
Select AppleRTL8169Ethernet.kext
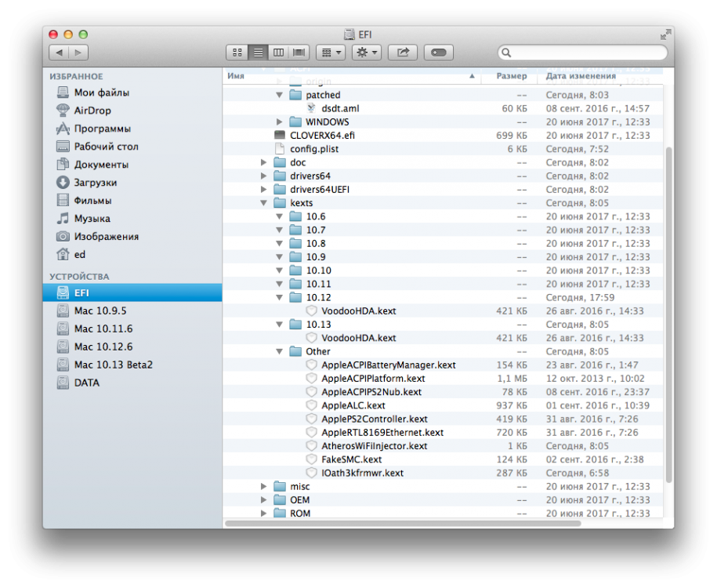click(x=443, y=433)
